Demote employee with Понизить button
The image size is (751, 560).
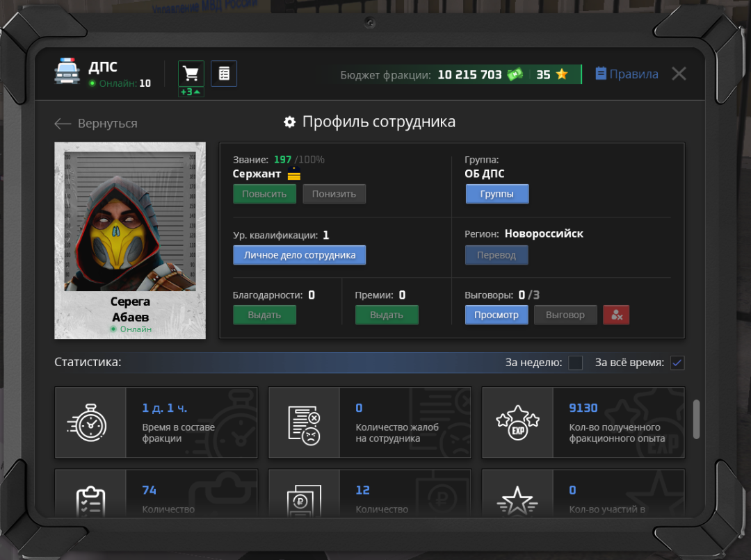coord(334,194)
